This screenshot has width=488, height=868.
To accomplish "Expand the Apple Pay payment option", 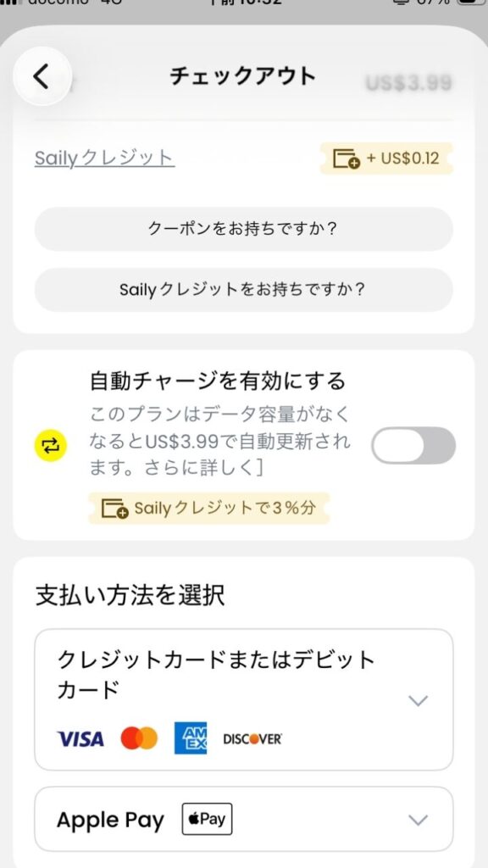I will point(417,819).
